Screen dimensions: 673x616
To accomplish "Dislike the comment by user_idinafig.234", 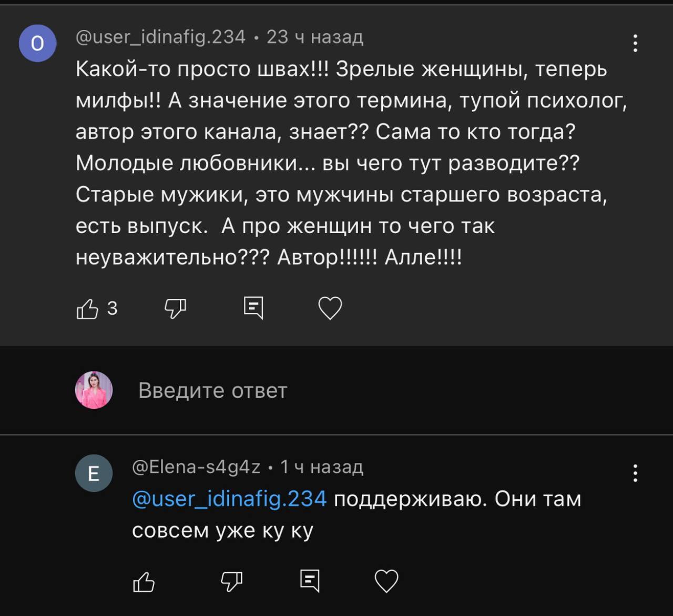I will pos(175,308).
